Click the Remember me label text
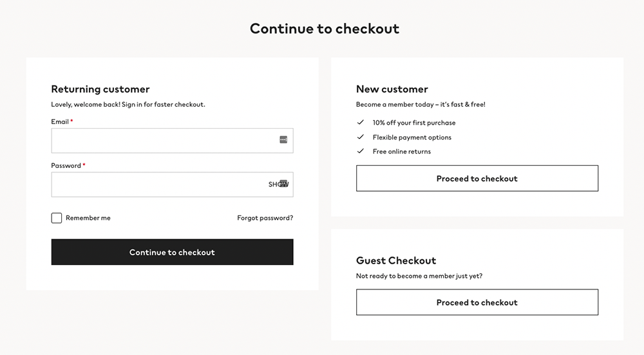This screenshot has width=644, height=355. point(88,218)
